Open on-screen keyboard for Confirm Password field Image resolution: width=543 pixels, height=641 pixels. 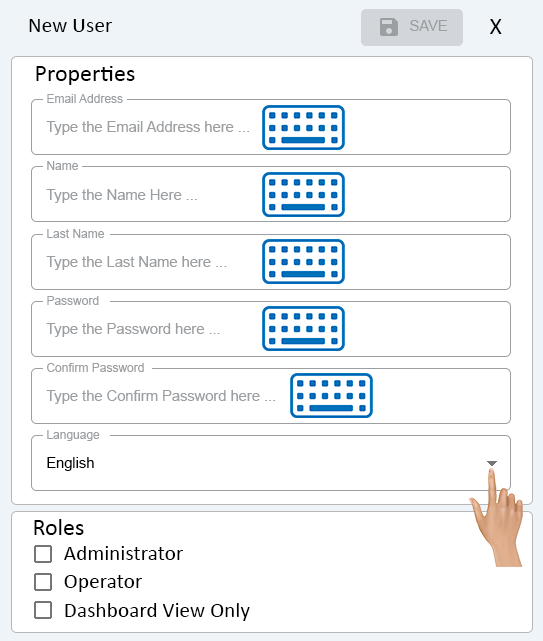[x=331, y=396]
